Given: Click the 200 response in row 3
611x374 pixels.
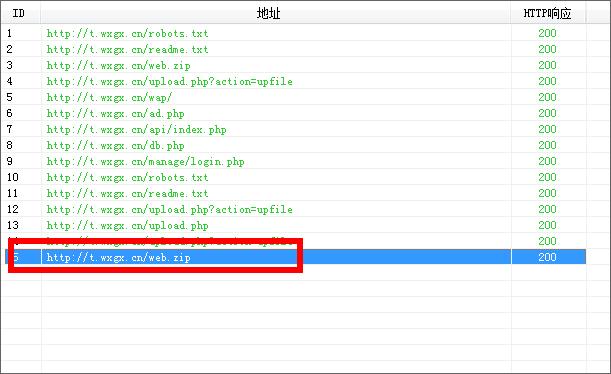Looking at the screenshot, I should click(x=547, y=65).
